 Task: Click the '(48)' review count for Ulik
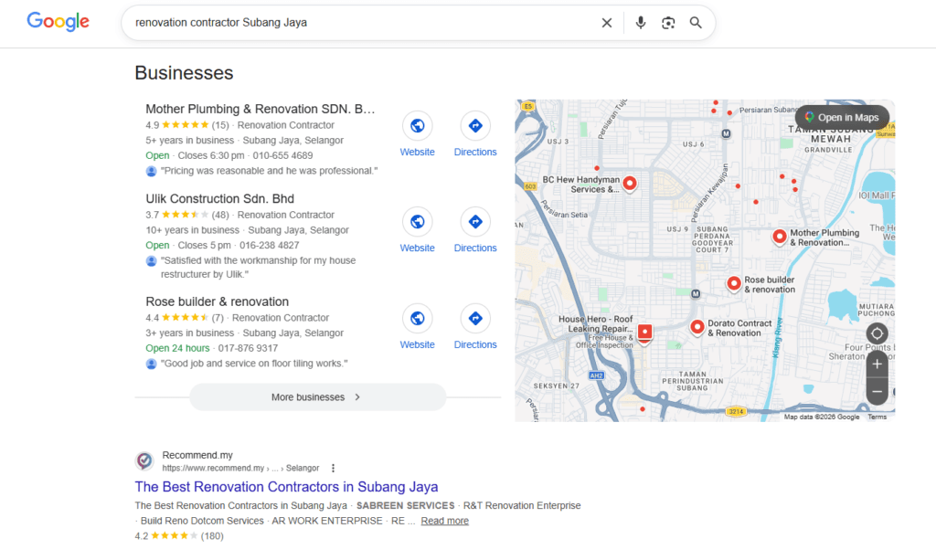tap(220, 215)
